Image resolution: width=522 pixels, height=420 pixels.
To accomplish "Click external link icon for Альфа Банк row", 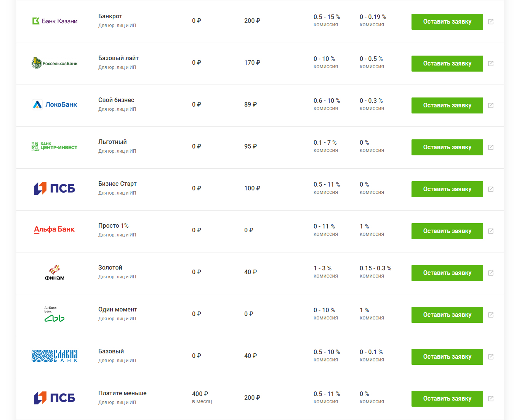I will click(x=491, y=231).
